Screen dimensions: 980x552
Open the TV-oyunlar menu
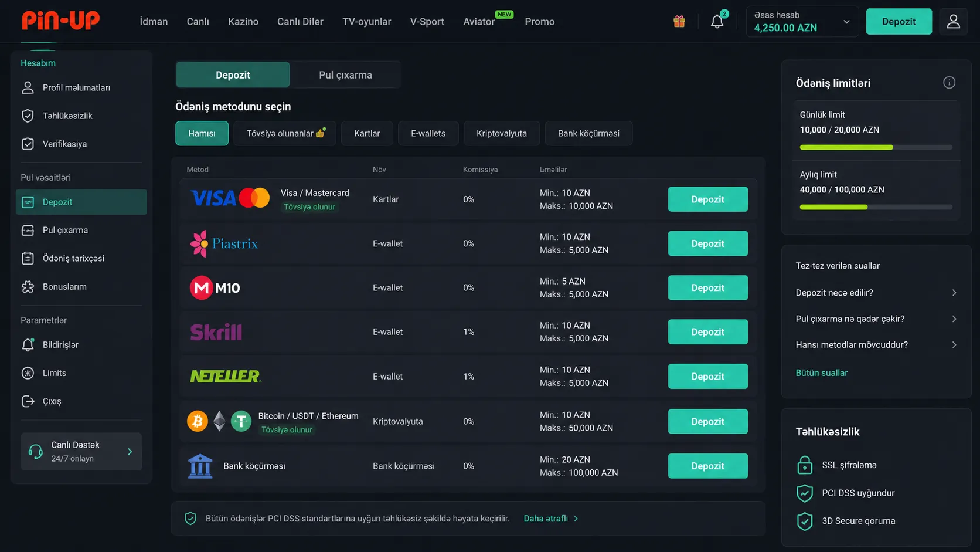click(x=367, y=22)
